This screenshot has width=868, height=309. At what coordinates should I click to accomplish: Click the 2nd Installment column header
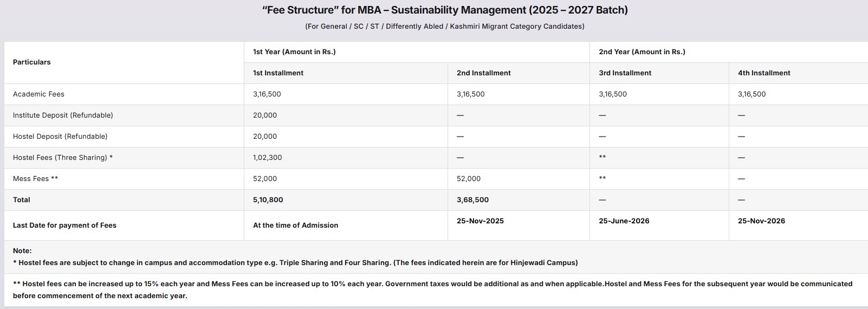[483, 73]
